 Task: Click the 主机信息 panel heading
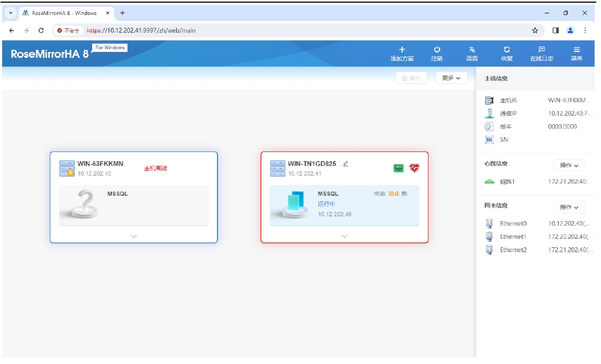pos(496,79)
